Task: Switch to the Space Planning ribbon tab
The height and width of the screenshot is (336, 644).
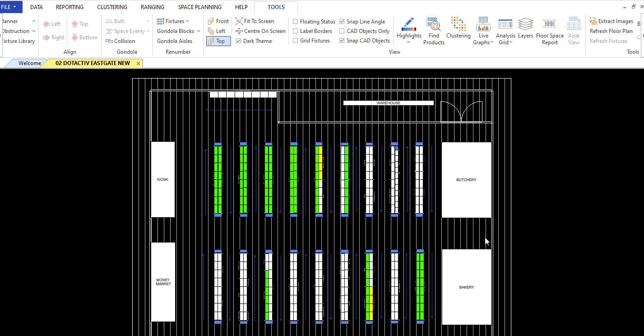Action: coord(199,7)
